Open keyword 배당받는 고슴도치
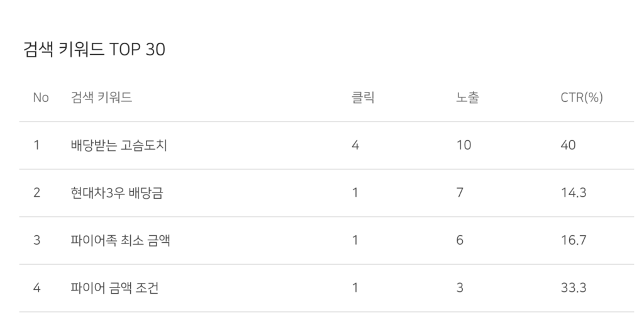The width and height of the screenshot is (644, 317). point(119,145)
